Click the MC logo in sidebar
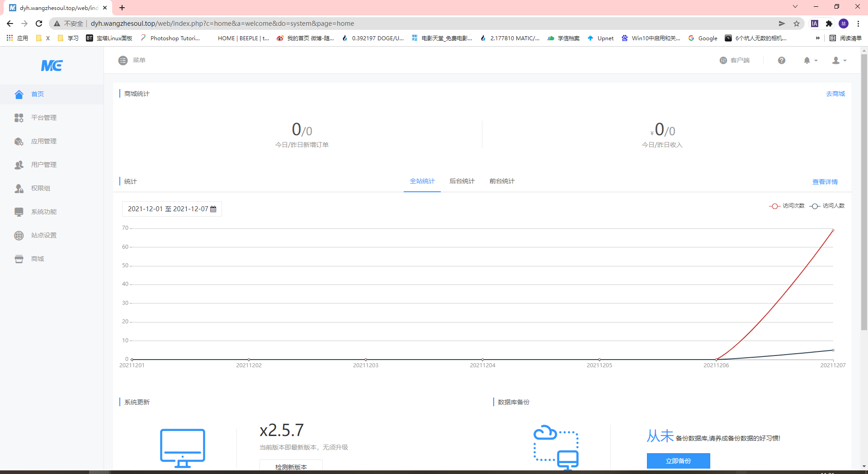 pyautogui.click(x=52, y=66)
